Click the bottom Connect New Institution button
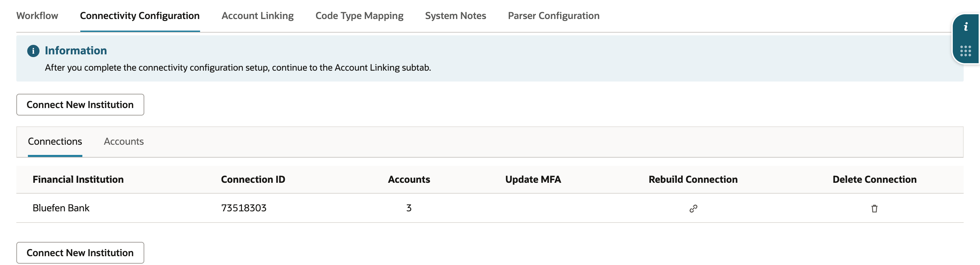The image size is (980, 265). [x=80, y=253]
